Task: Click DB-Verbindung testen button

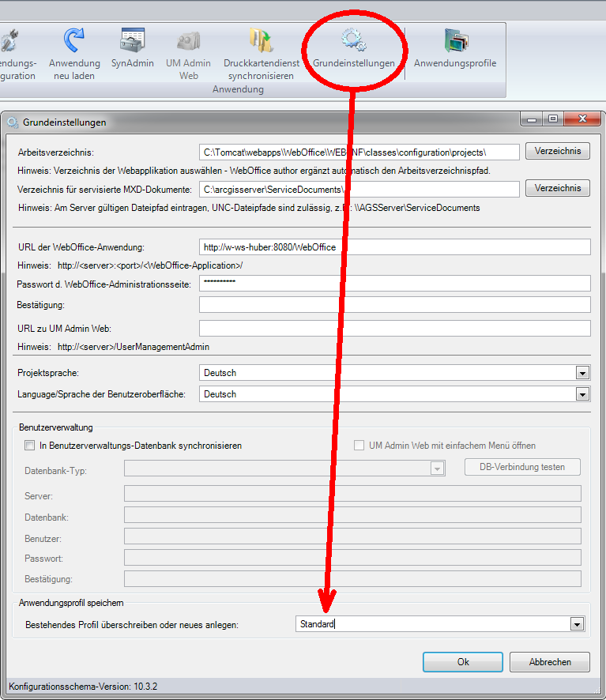Action: click(x=522, y=467)
